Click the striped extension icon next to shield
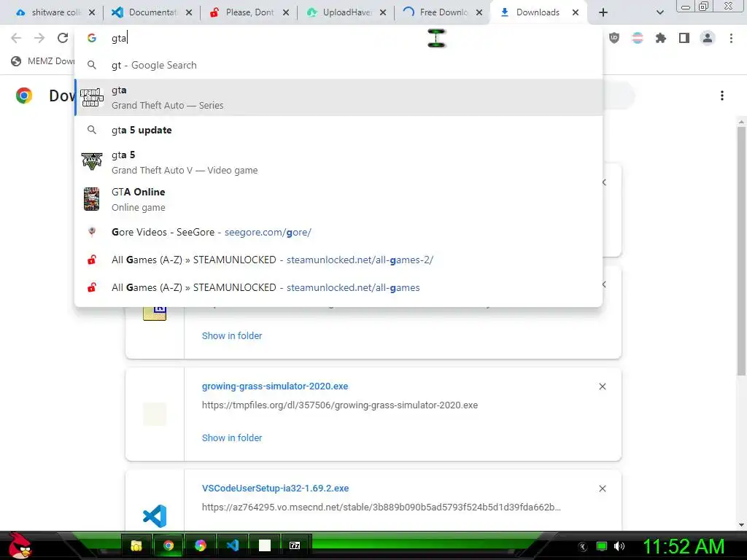Image resolution: width=747 pixels, height=560 pixels. tap(638, 38)
